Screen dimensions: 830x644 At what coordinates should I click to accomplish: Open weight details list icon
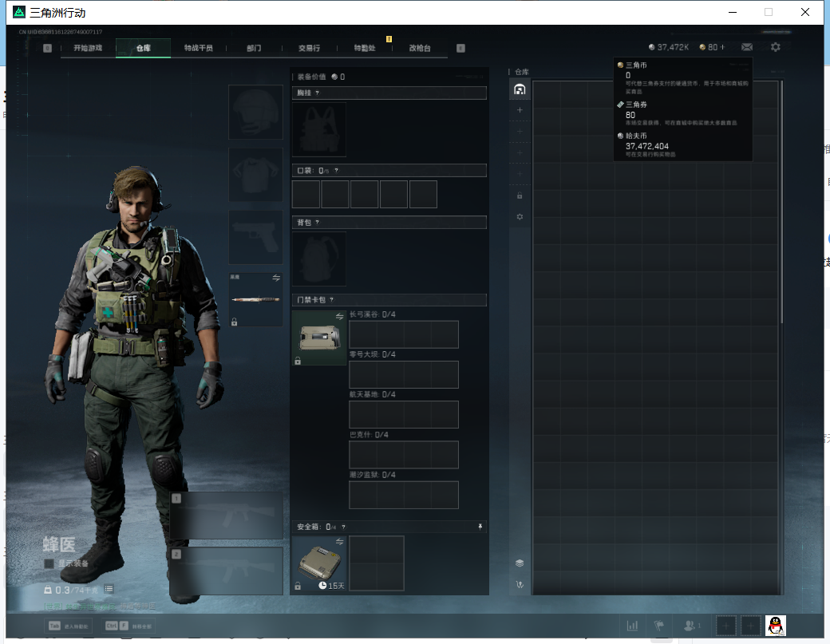[x=109, y=589]
